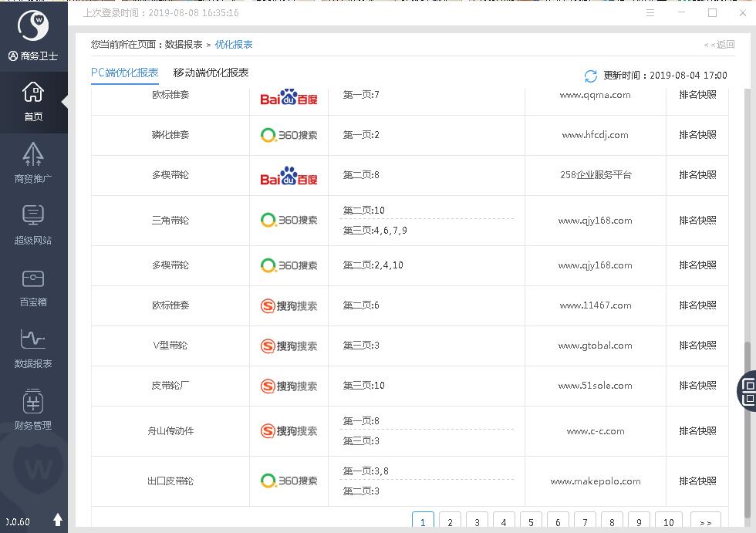Click the refresh icon beside 更新时间
This screenshot has width=756, height=533.
591,76
